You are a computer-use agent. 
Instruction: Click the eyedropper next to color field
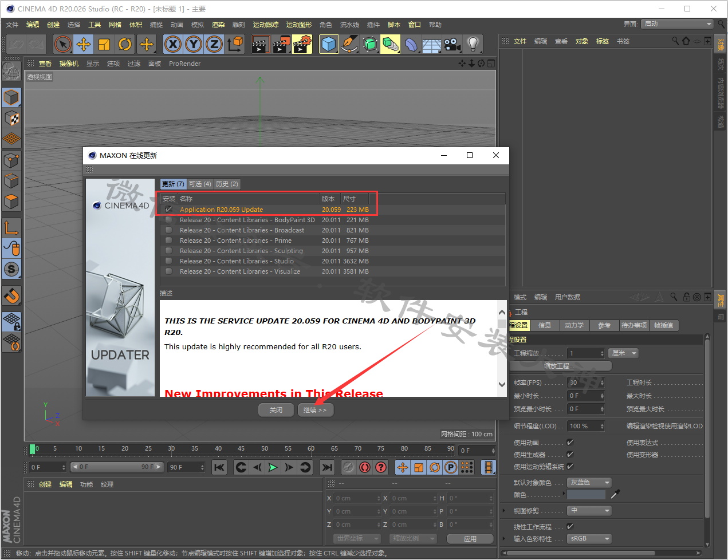(x=616, y=494)
